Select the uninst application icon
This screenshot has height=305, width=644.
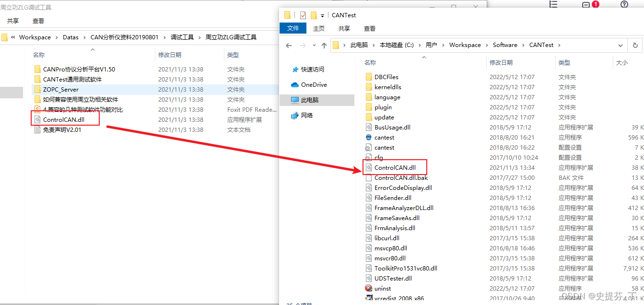pyautogui.click(x=368, y=288)
